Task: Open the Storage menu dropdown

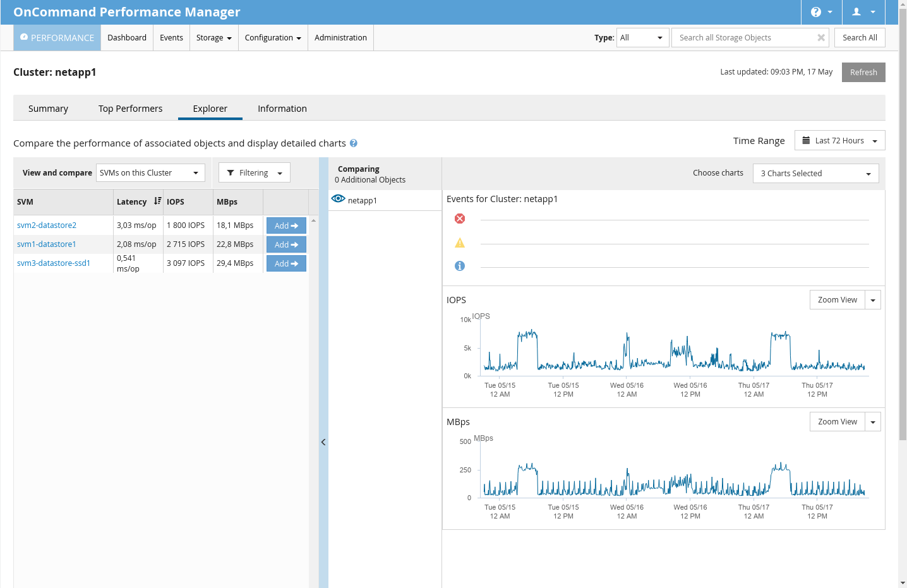Action: coord(213,38)
